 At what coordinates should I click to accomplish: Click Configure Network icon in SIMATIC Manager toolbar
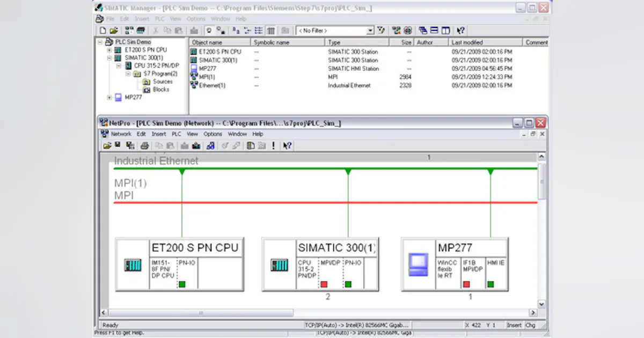[x=396, y=31]
